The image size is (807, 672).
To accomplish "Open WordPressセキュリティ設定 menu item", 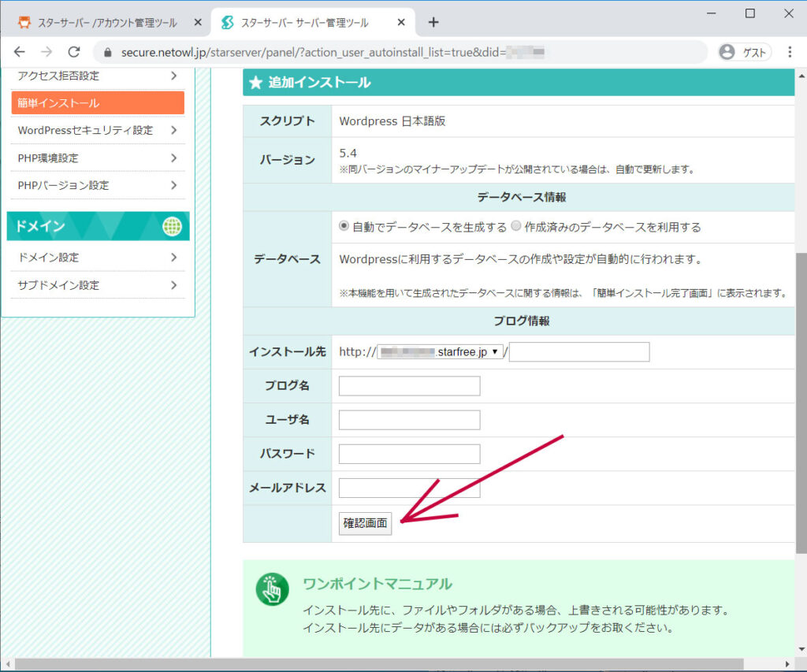I will 98,130.
